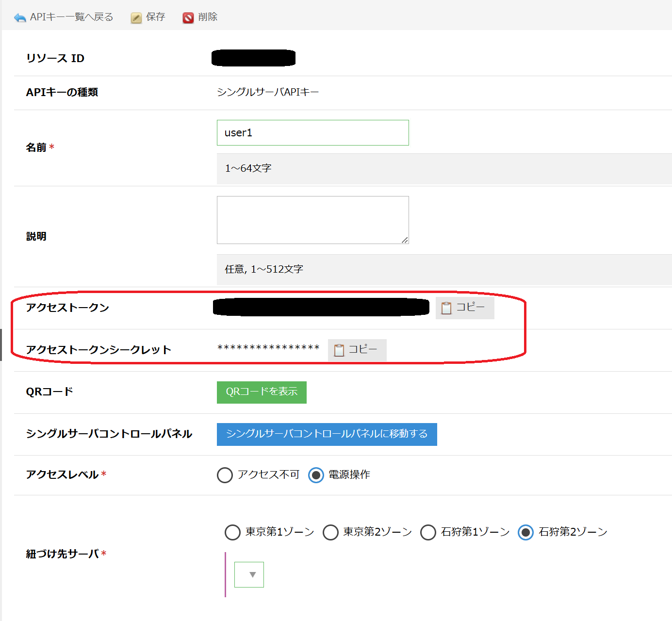The height and width of the screenshot is (621, 672).
Task: Click the 任意, 1〜512文字 hint text
Action: point(264,269)
